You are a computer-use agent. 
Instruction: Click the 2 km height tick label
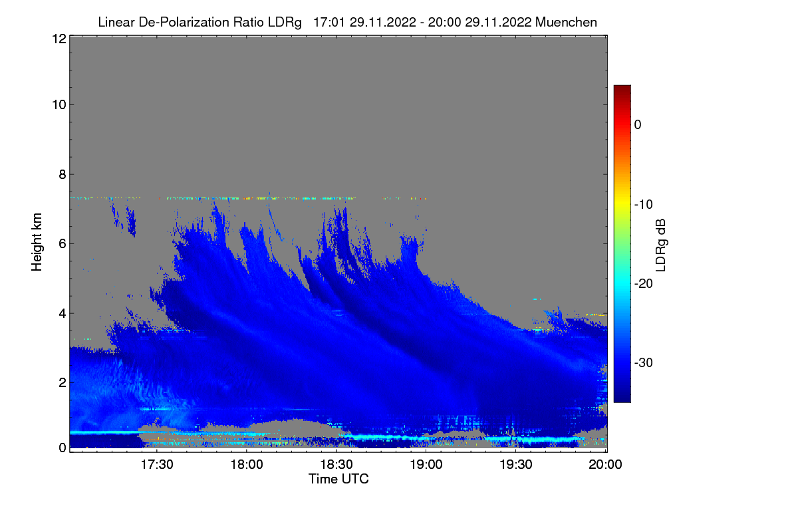point(62,382)
